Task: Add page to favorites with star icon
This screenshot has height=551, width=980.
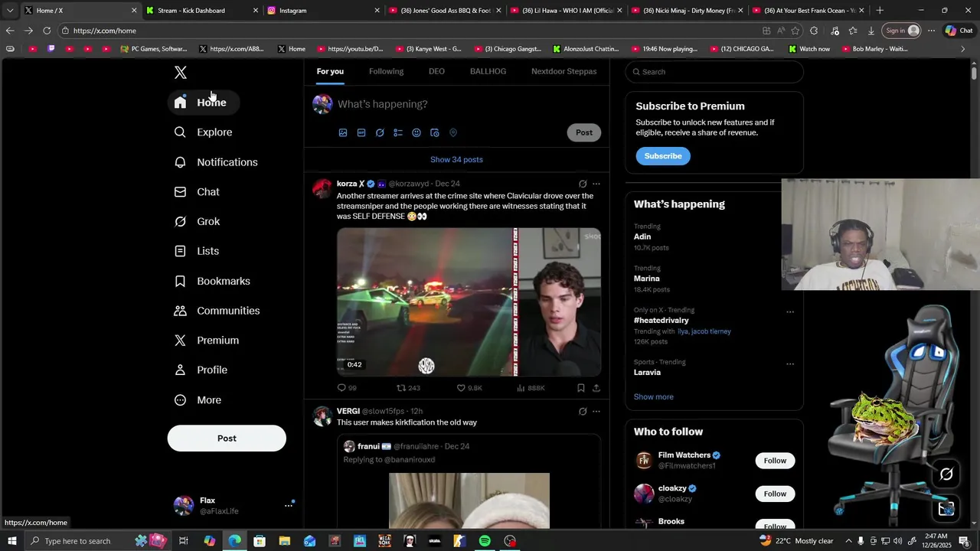Action: (795, 31)
